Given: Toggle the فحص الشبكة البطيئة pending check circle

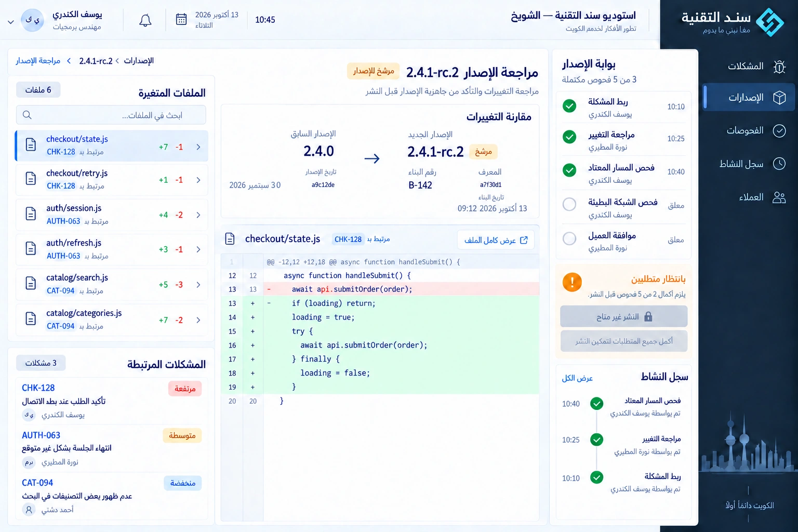Looking at the screenshot, I should coord(569,204).
